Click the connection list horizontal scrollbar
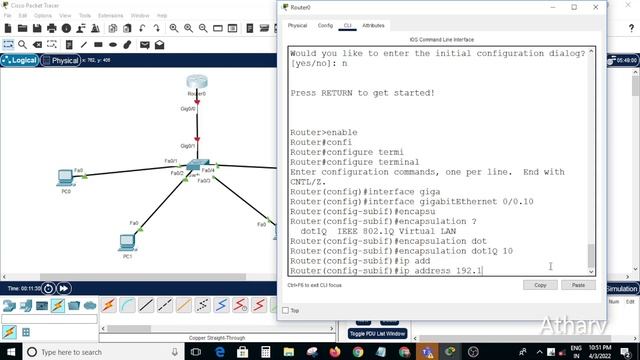Viewport: 640px width, 360px height. pos(129,329)
